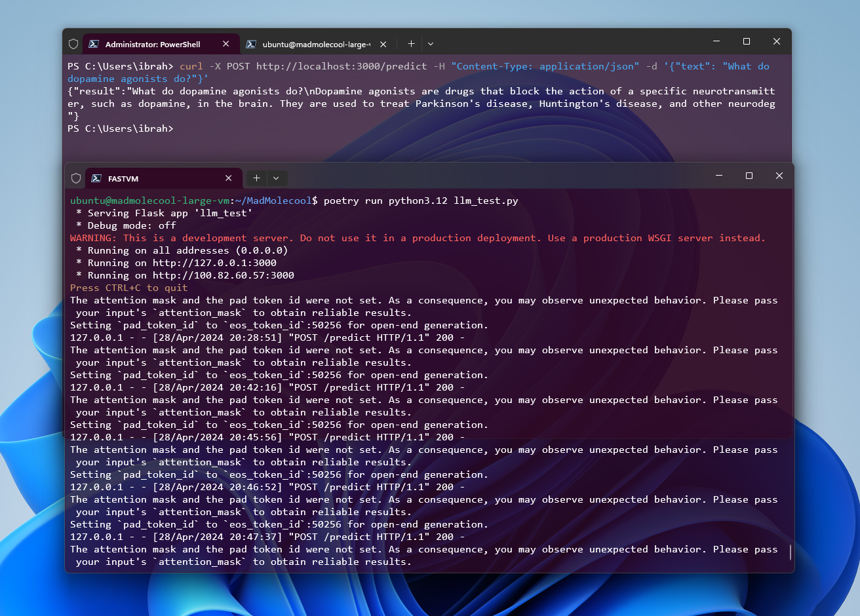The width and height of the screenshot is (860, 616).
Task: Click the log entry timestamped 20:47:37
Action: (x=267, y=537)
